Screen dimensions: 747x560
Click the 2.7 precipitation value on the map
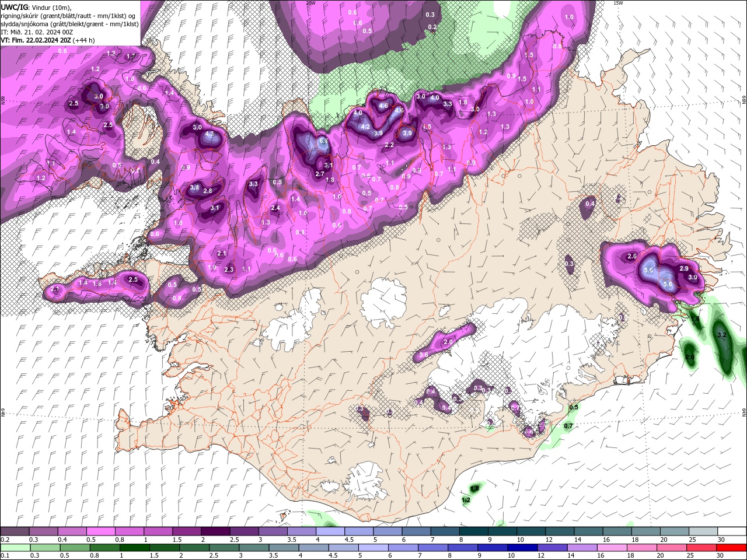[x=320, y=174]
